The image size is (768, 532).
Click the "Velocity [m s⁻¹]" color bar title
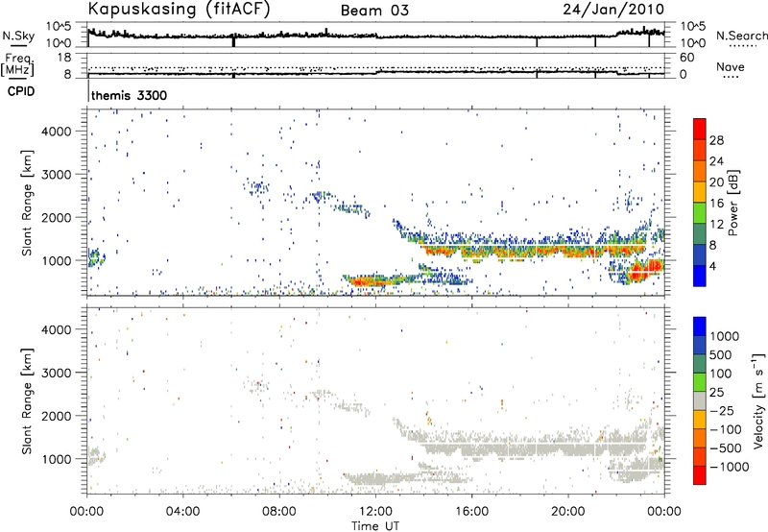(x=758, y=400)
